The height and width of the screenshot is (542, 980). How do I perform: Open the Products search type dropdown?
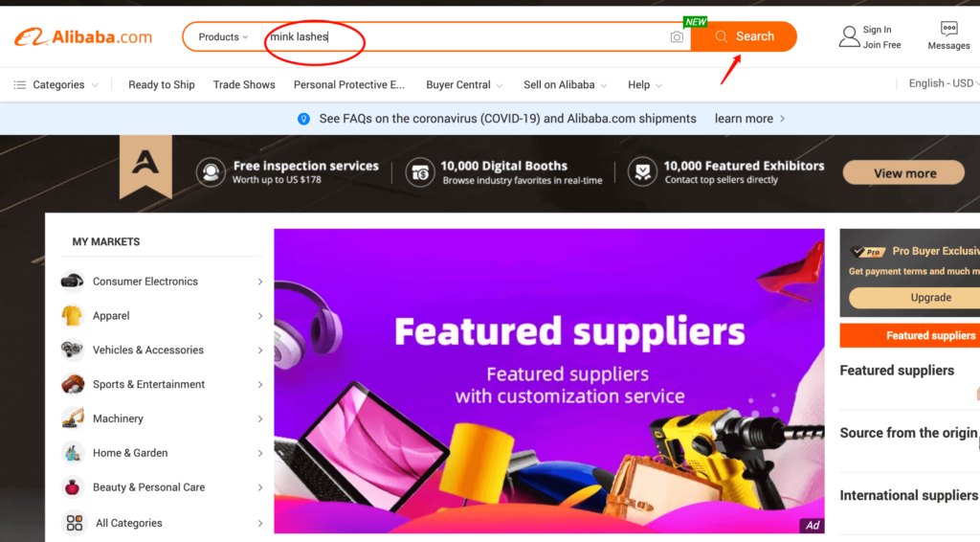pos(223,37)
